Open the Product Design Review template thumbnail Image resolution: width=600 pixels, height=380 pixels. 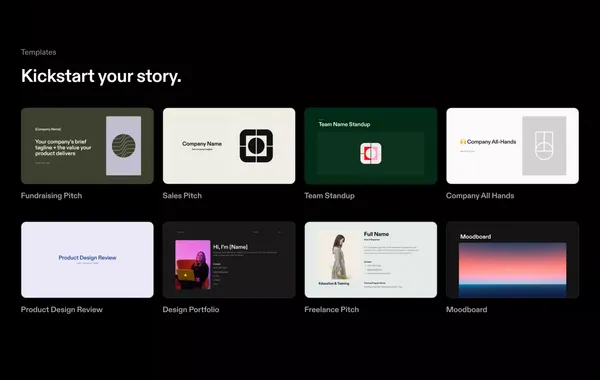87,260
